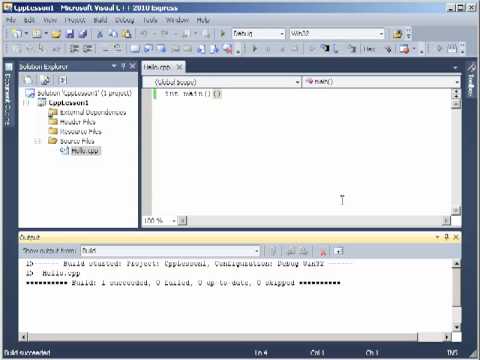
Task: Open the Edit menu
Action: (29, 20)
